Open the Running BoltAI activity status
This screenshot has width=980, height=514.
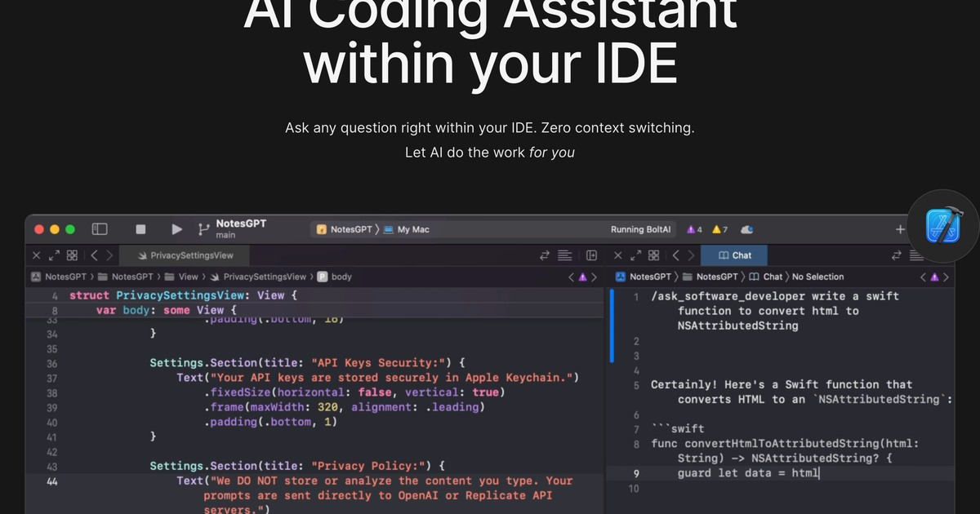[640, 230]
